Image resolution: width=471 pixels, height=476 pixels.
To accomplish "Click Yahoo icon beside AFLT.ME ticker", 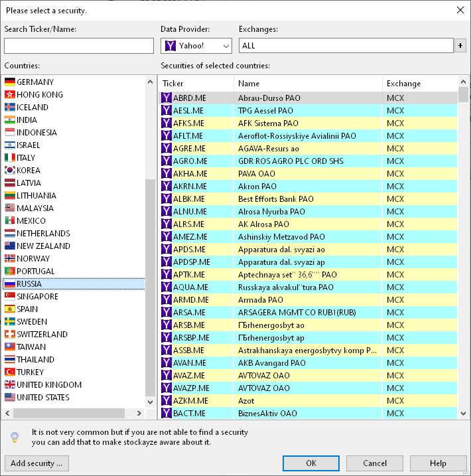I will pyautogui.click(x=167, y=135).
